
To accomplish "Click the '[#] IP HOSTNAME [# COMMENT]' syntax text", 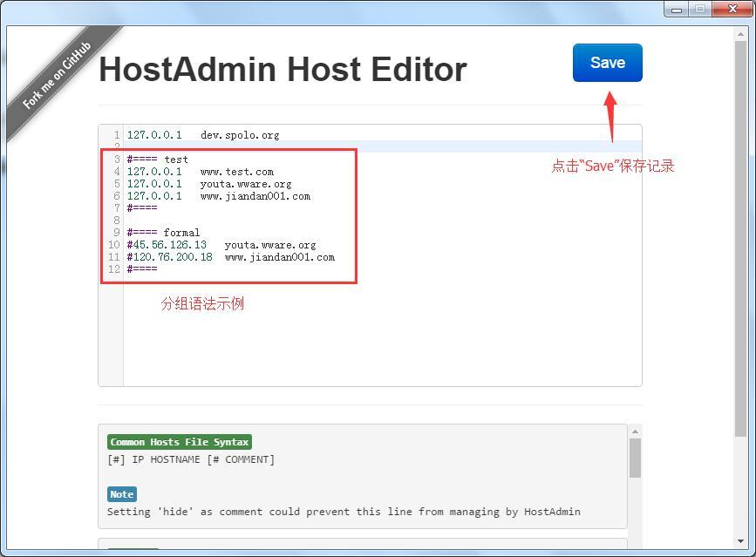I will click(191, 459).
